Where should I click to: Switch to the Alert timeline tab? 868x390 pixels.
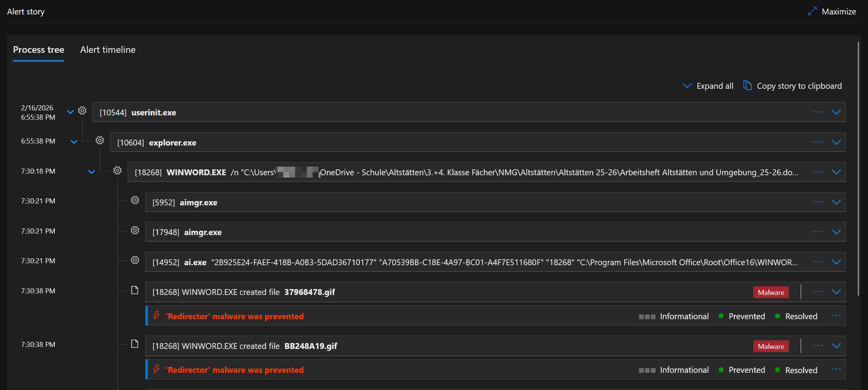[108, 50]
